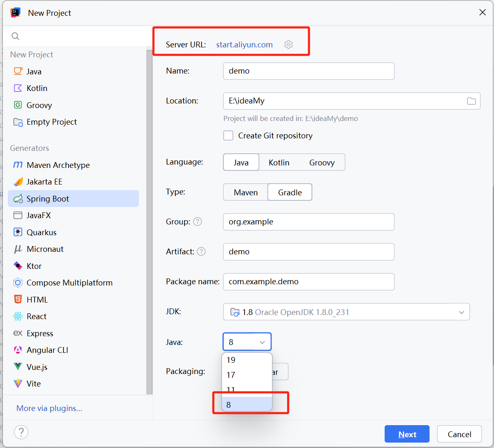The height and width of the screenshot is (448, 494).
Task: Select Kotlin project type in sidebar
Action: pyautogui.click(x=74, y=88)
